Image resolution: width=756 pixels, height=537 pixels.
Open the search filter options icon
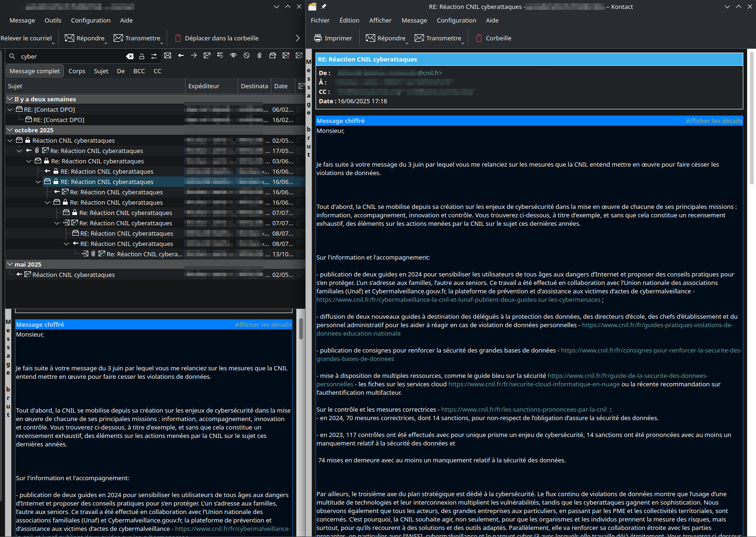pyautogui.click(x=154, y=56)
